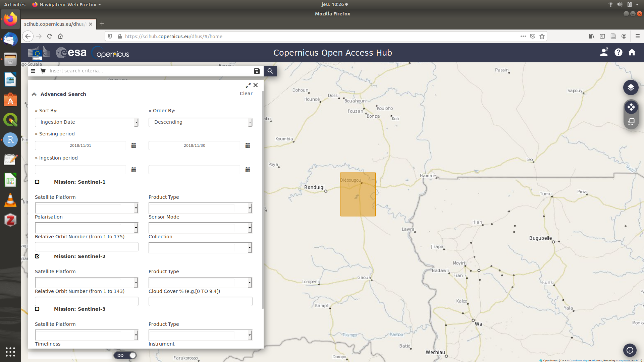Open Sentinel-1 Satellite Platform dropdown

tap(87, 208)
